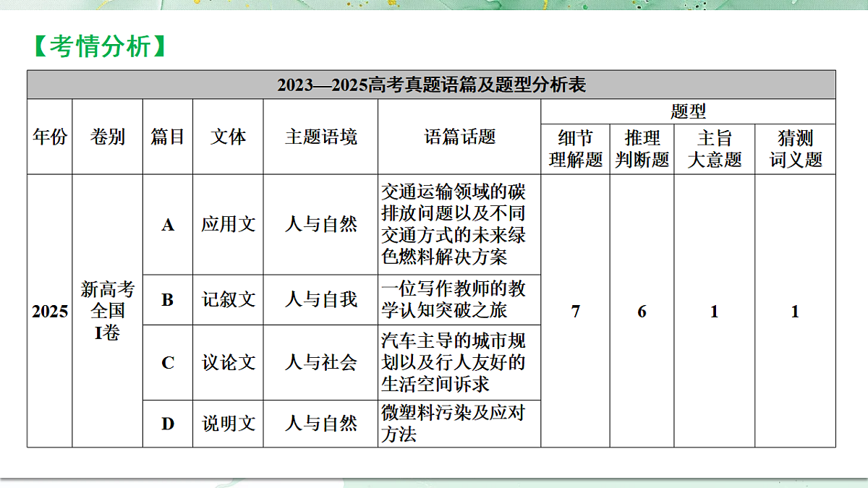
Task: Click the 猜测词义题 sub-header
Action: coord(796,149)
